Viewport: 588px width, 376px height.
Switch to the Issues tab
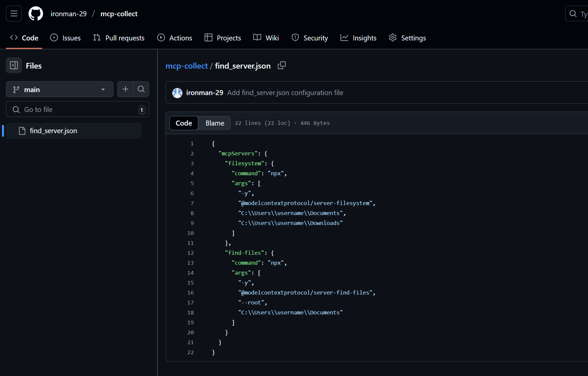pos(65,38)
